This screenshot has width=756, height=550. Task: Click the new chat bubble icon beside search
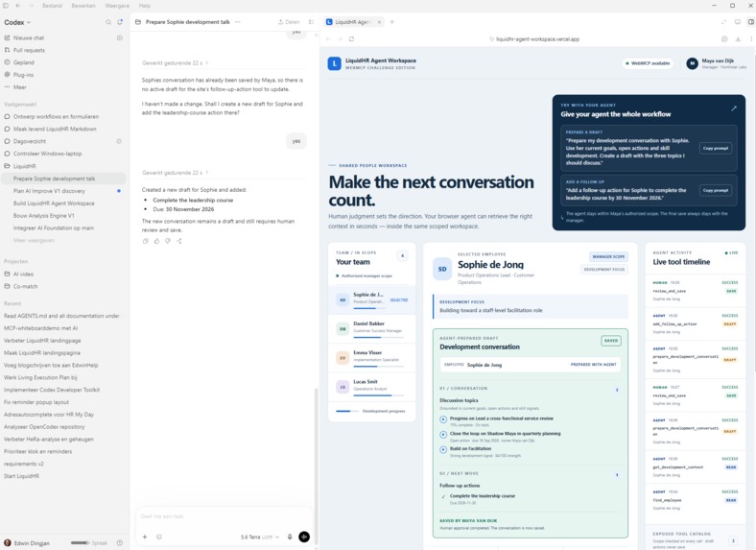[x=120, y=22]
